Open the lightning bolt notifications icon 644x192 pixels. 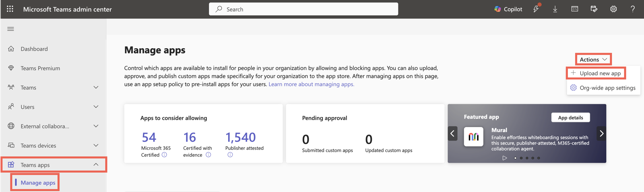[536, 8]
